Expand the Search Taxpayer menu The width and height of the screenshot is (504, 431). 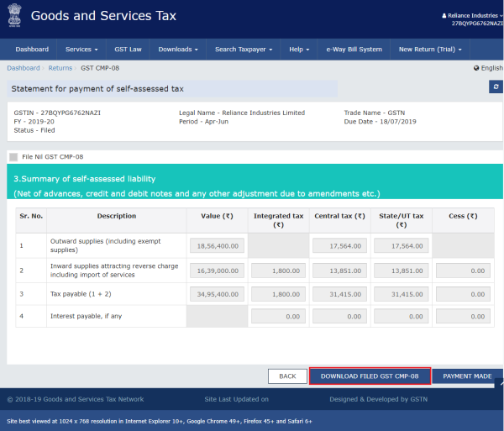[242, 50]
